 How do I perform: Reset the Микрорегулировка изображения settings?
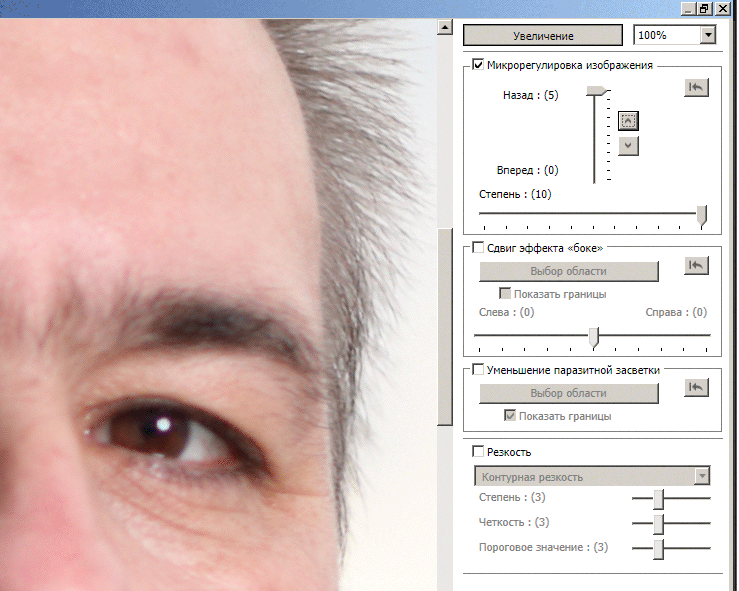[696, 88]
